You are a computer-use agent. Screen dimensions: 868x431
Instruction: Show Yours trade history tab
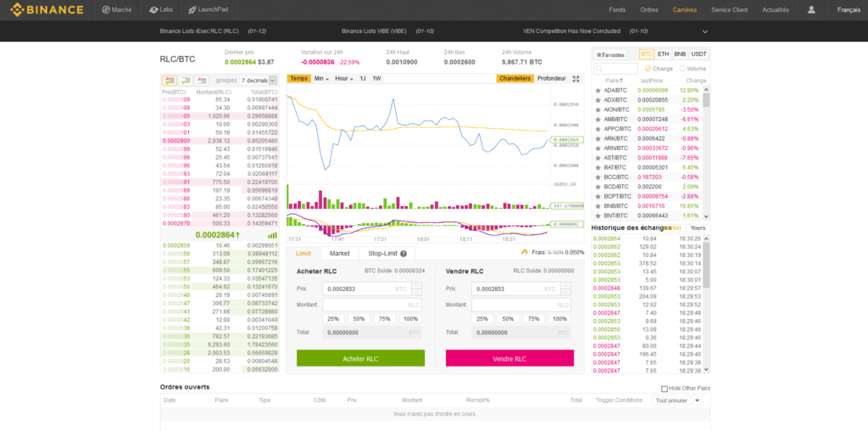(x=698, y=228)
